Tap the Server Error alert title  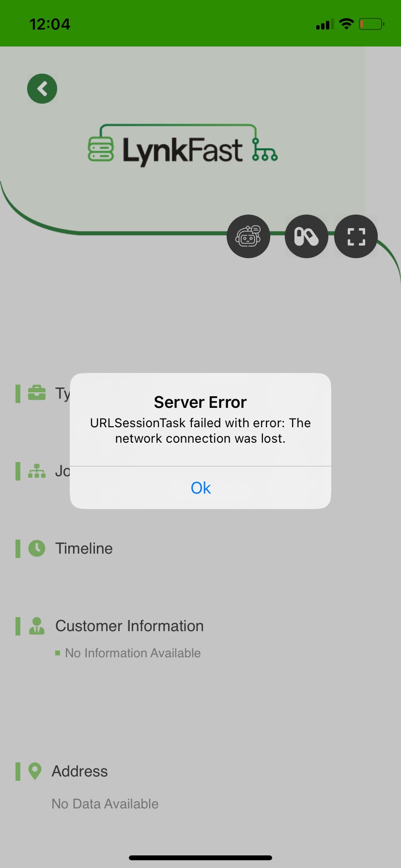(200, 402)
